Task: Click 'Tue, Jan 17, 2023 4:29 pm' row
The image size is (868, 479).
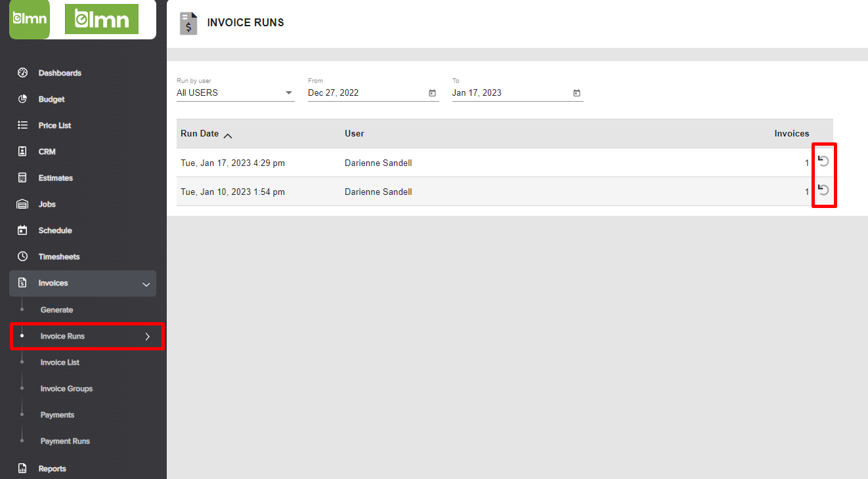Action: pos(504,163)
